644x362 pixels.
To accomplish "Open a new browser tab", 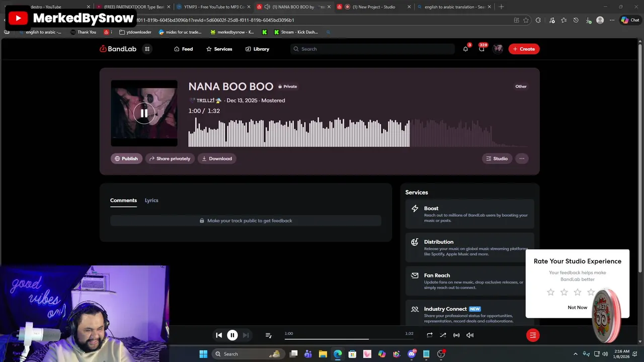I will 501,7.
